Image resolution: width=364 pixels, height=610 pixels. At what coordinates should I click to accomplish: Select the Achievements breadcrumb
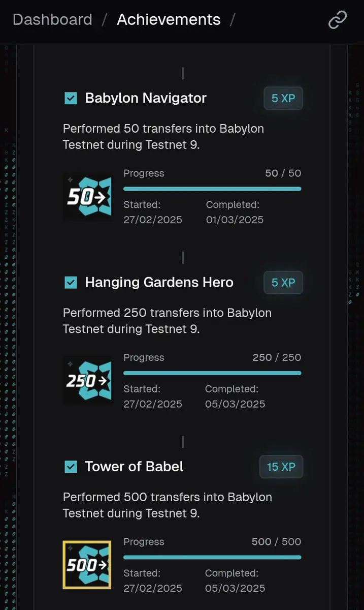pyautogui.click(x=169, y=20)
